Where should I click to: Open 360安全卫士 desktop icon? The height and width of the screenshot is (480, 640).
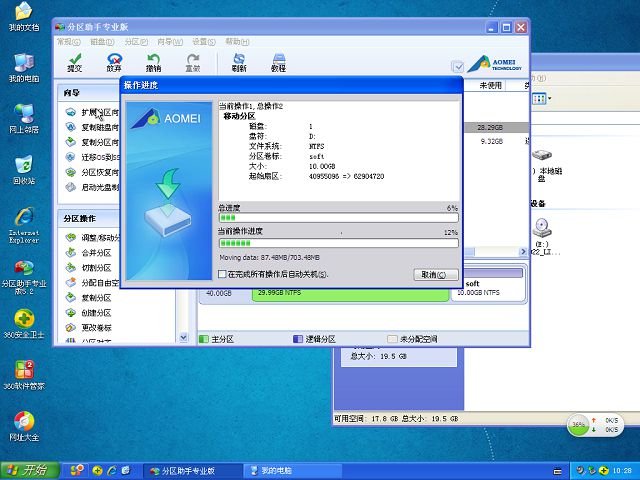pos(24,324)
